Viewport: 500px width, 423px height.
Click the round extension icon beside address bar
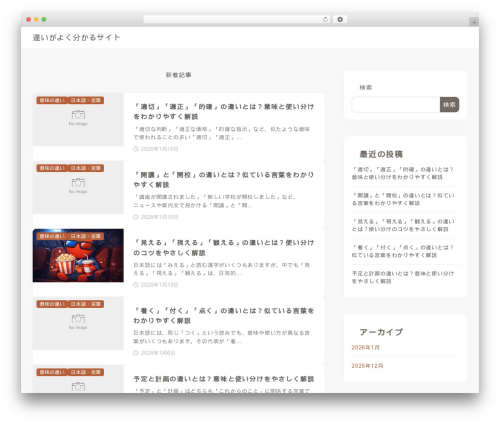[x=340, y=20]
